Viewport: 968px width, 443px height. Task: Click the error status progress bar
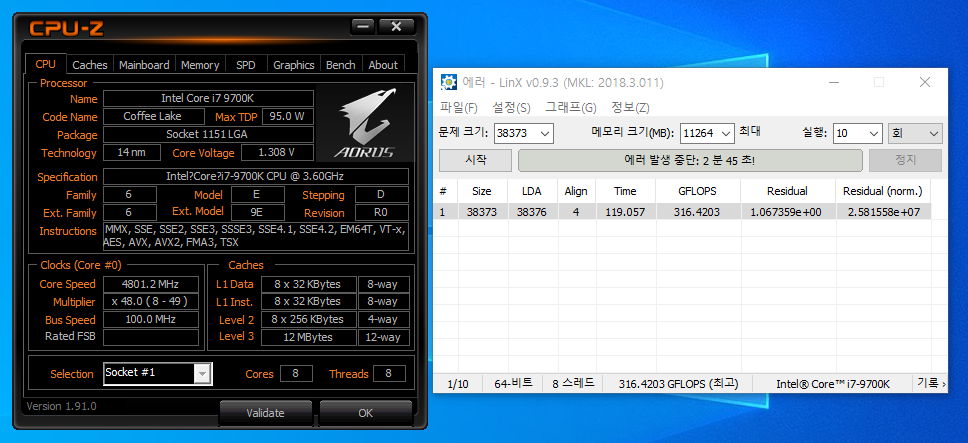coord(690,160)
